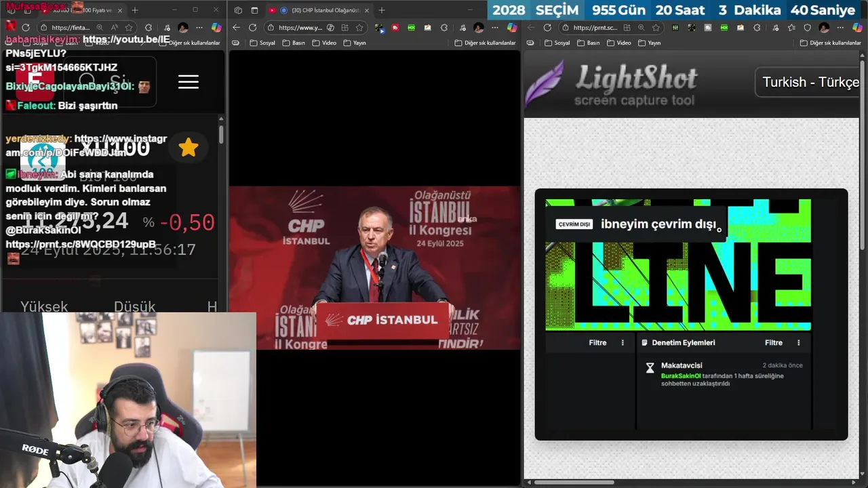
Task: Open Video bookmarks folder in LightShot window
Action: 618,43
